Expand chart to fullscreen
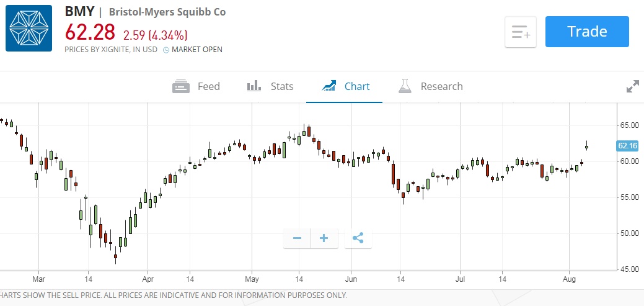644x306 pixels. pyautogui.click(x=632, y=87)
